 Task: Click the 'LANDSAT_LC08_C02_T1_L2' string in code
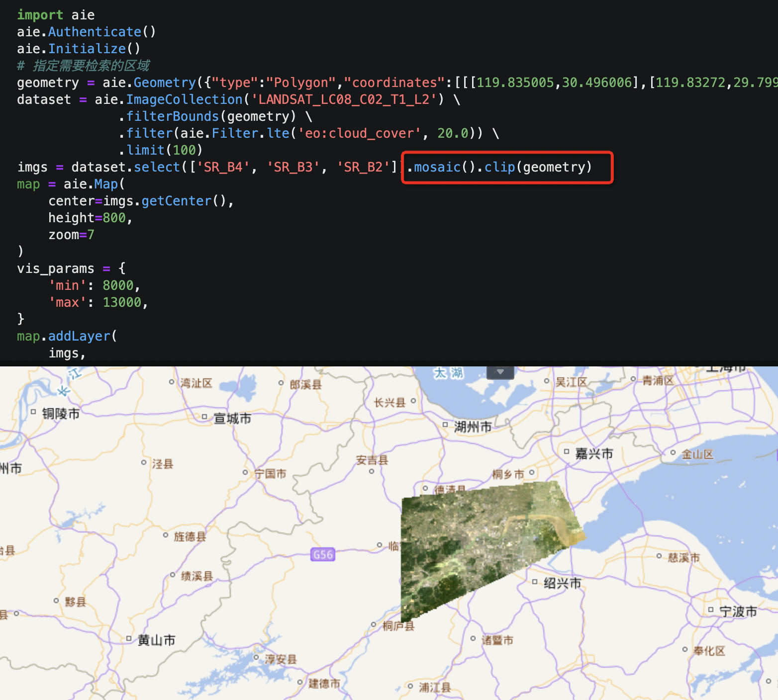click(x=344, y=99)
